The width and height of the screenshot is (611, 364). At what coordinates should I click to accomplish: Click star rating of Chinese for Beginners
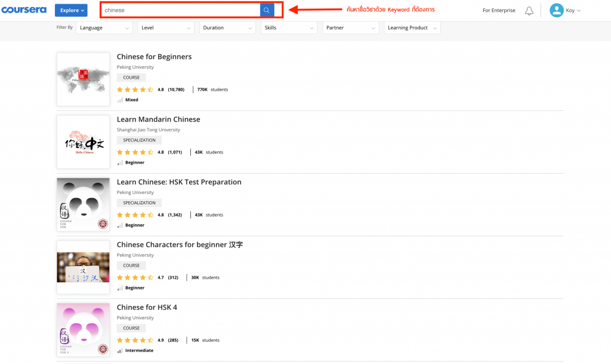pos(135,90)
